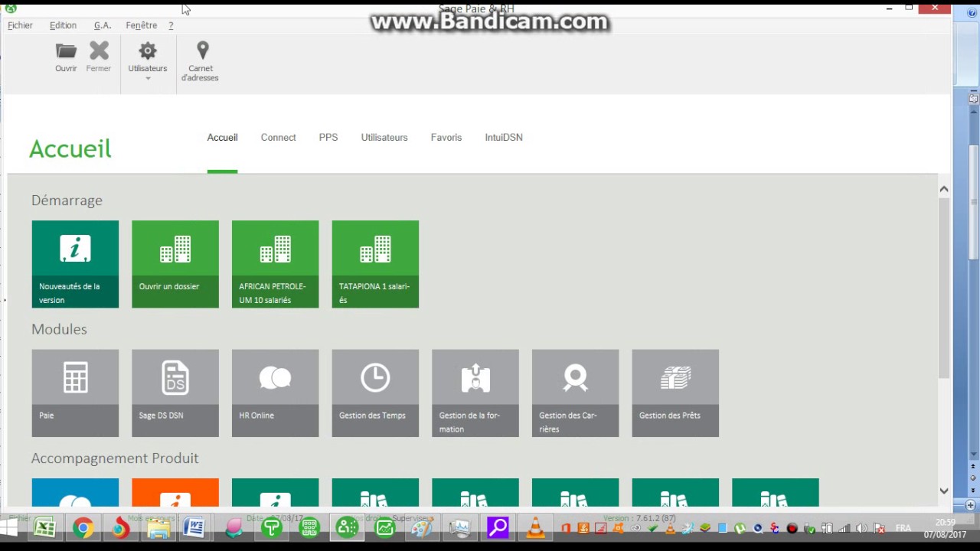Click the blue Accompagnement Produit tile
980x551 pixels.
(x=75, y=492)
